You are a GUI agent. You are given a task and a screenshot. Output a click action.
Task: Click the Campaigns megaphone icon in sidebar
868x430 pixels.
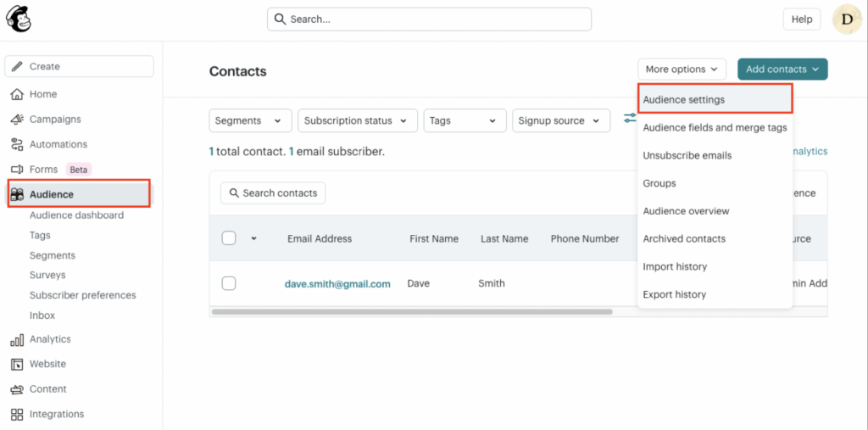17,120
